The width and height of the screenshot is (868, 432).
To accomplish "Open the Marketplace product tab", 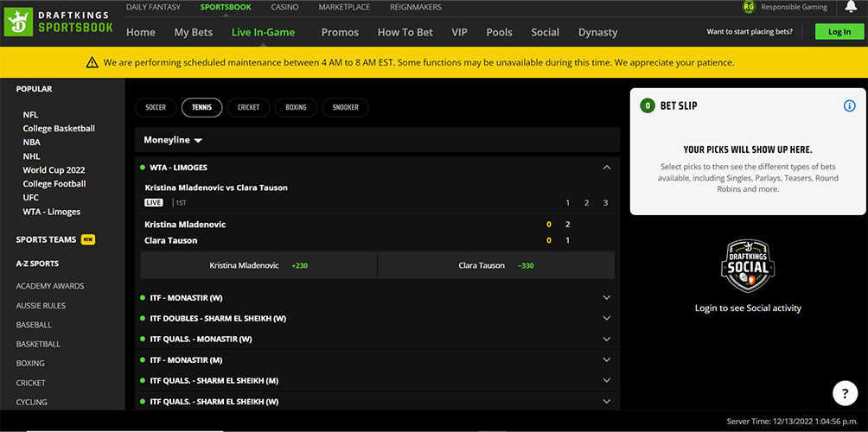I will (x=344, y=7).
